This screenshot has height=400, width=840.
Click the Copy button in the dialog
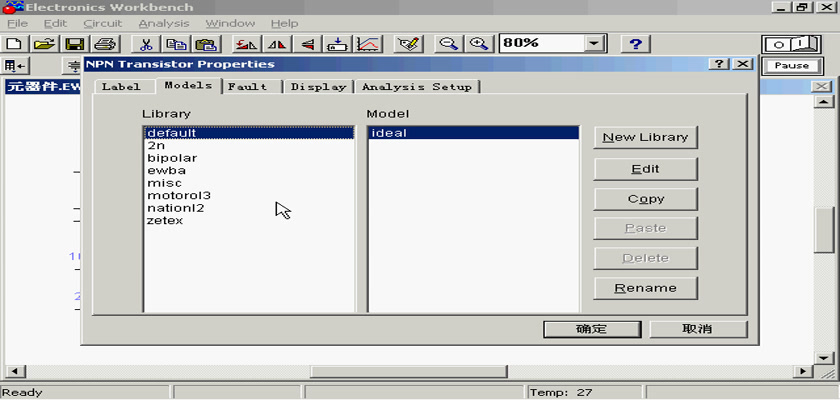coord(646,199)
